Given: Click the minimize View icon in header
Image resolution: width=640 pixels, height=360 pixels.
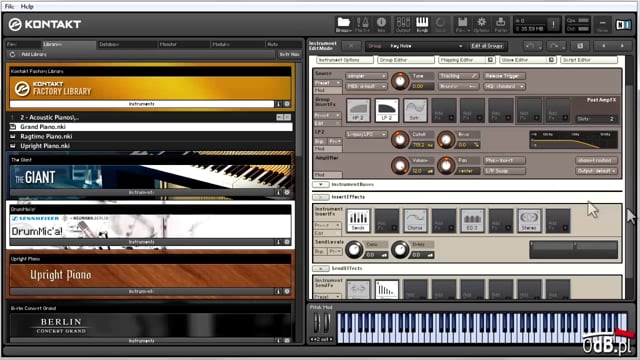Looking at the screenshot, I should point(602,24).
